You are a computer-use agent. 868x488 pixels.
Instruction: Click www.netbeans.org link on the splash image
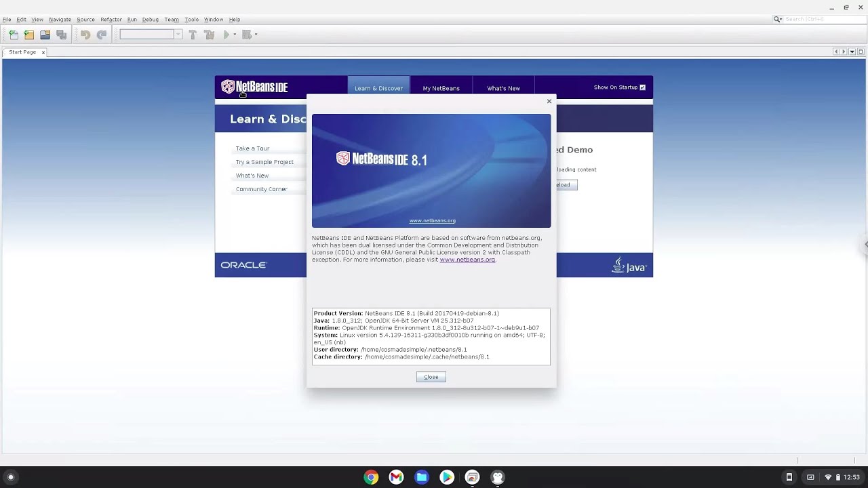tap(433, 221)
